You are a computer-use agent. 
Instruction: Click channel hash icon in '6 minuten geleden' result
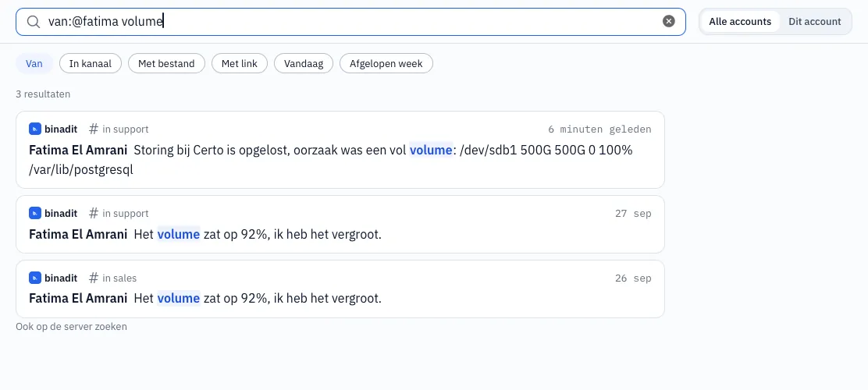(x=94, y=129)
